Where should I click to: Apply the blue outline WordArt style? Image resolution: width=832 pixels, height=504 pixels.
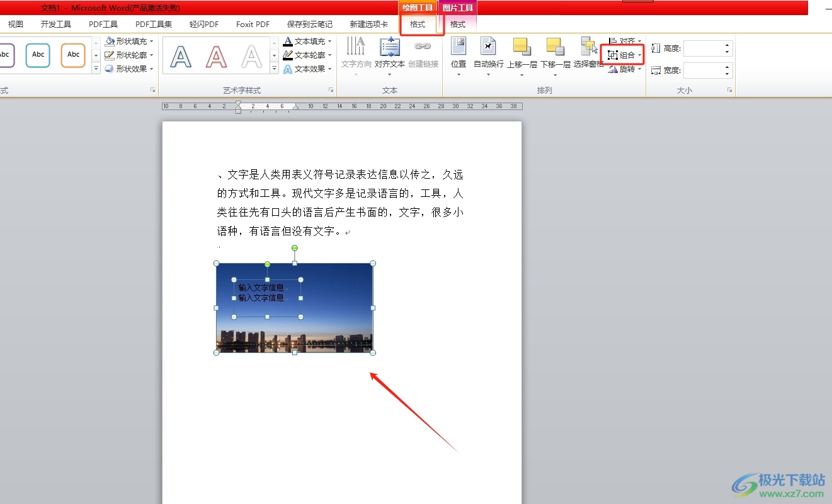click(181, 56)
